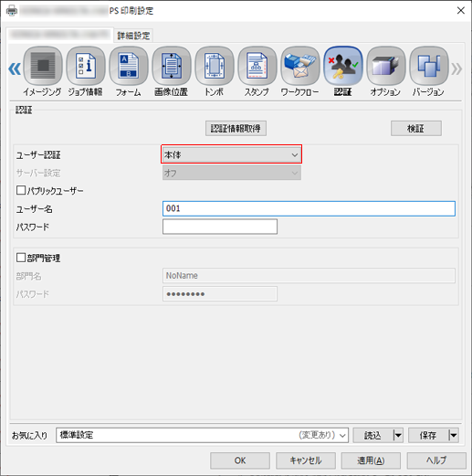Image resolution: width=472 pixels, height=476 pixels.
Task: Select the 認証 icon
Action: click(343, 66)
